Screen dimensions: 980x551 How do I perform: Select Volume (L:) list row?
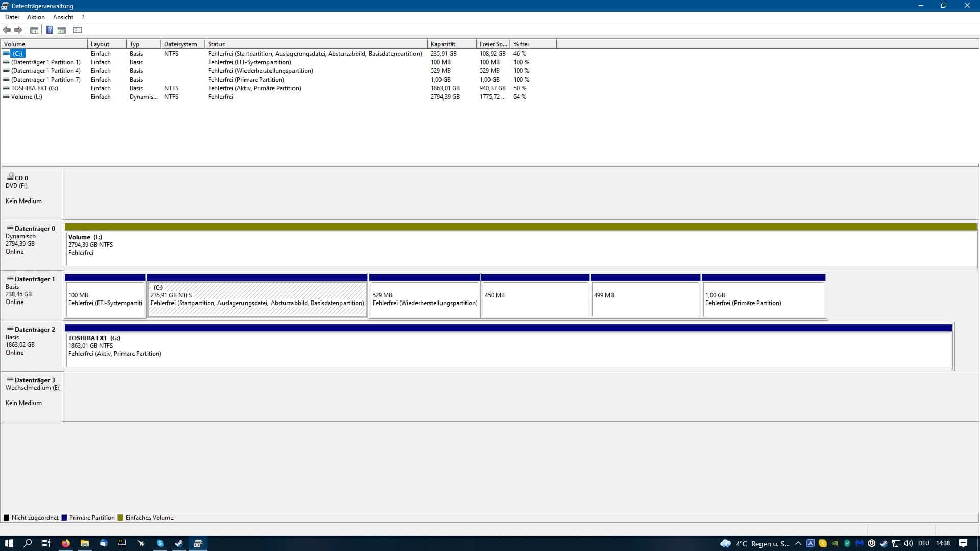pyautogui.click(x=278, y=97)
